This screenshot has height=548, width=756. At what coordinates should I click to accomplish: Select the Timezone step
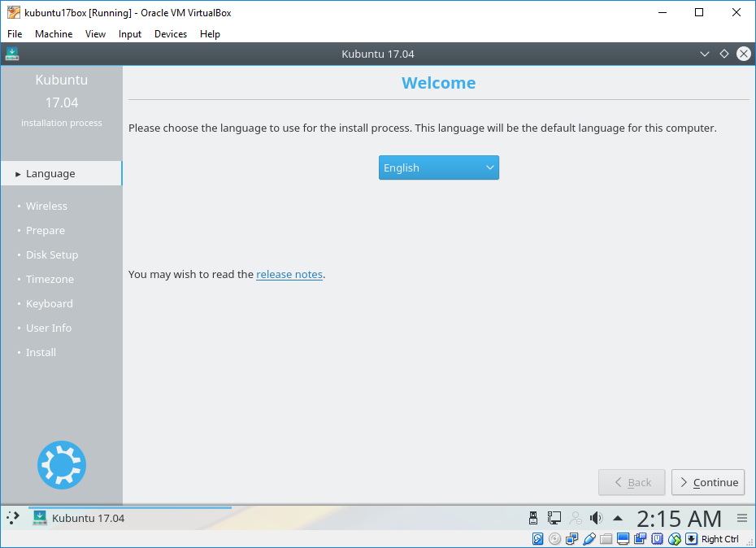(50, 280)
